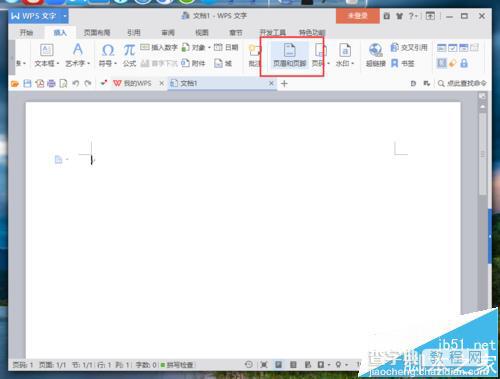Add a 批注 comment

[x=254, y=56]
